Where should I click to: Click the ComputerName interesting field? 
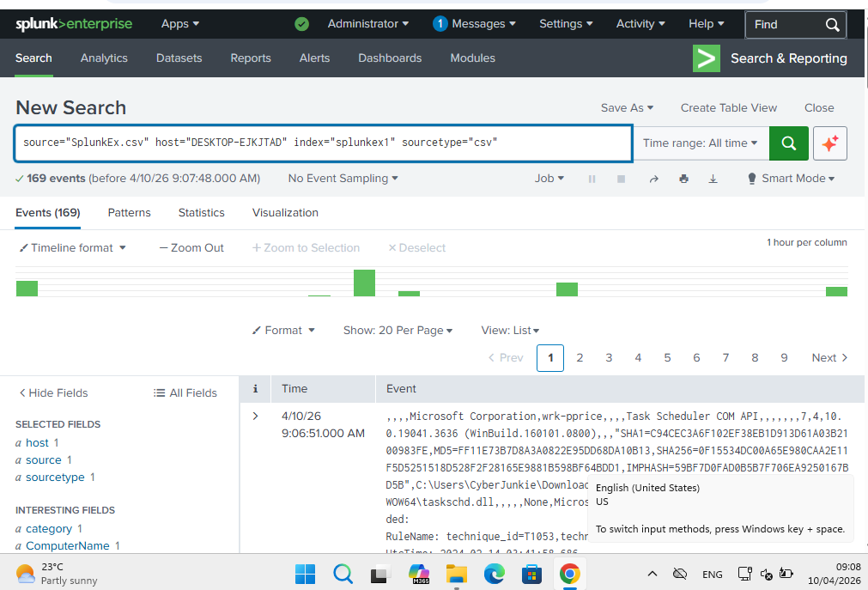(68, 545)
